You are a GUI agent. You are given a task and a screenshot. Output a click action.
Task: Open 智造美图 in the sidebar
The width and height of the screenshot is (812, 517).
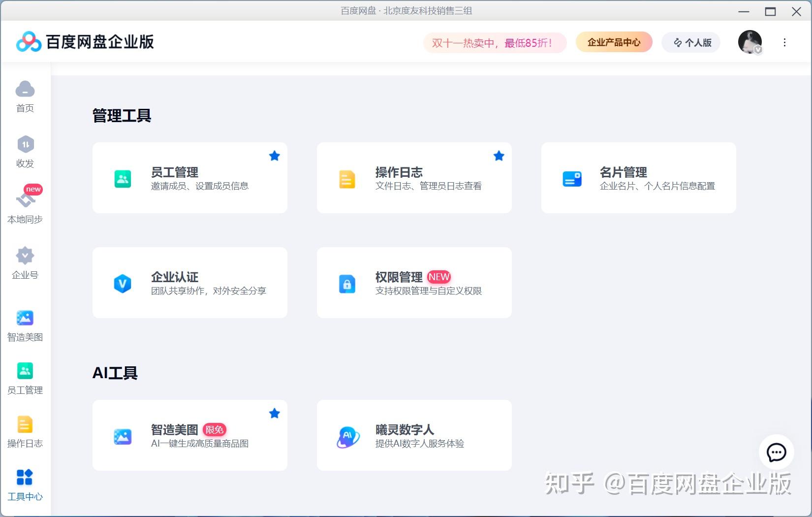coord(25,326)
